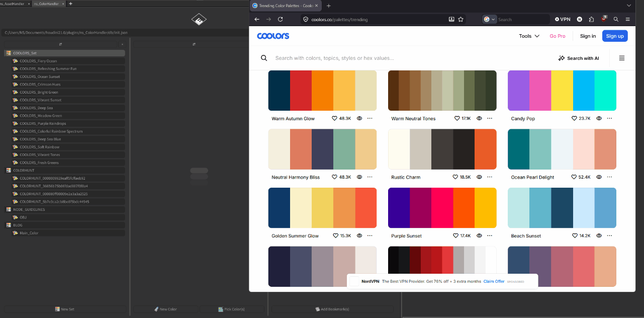Bookmark this page with the star icon
This screenshot has height=318, width=644.
[461, 19]
